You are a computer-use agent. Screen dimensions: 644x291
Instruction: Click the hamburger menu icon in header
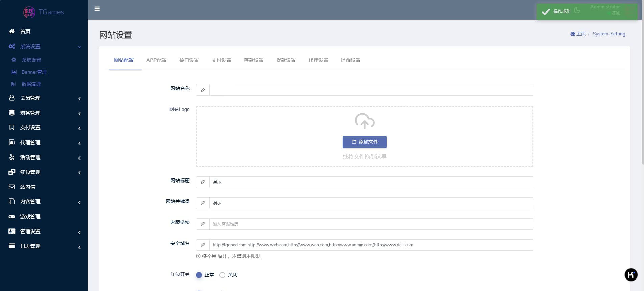[x=97, y=9]
